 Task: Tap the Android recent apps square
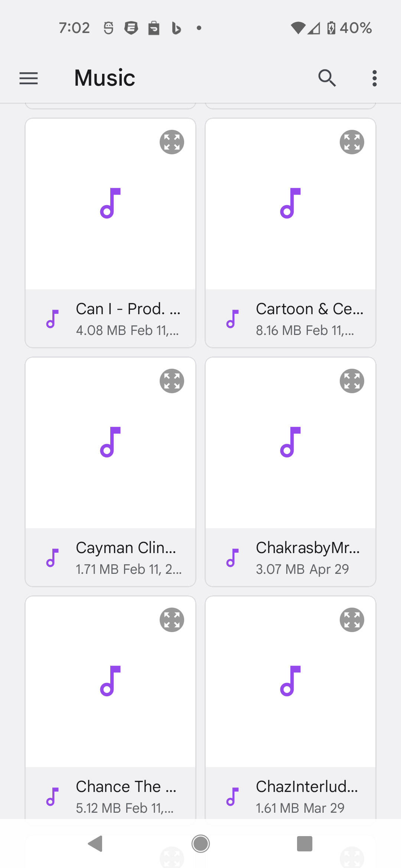(305, 844)
